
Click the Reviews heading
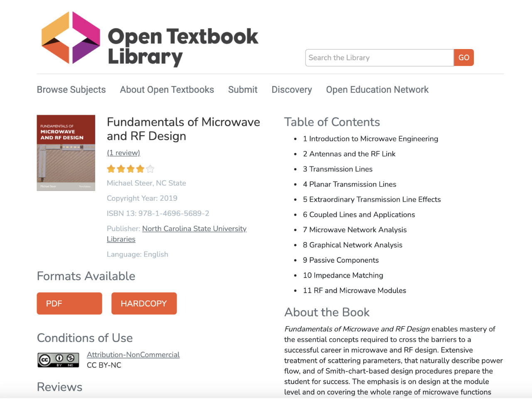pos(59,387)
